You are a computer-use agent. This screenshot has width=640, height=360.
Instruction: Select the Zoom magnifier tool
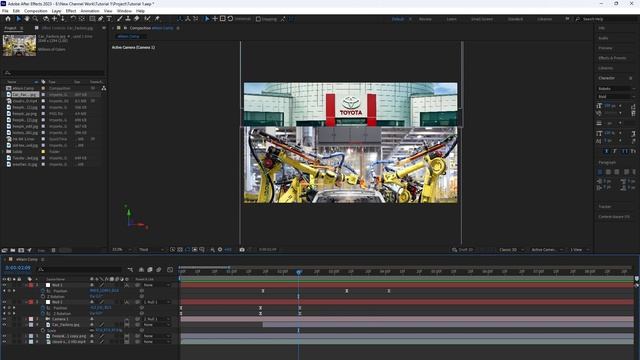[x=36, y=19]
